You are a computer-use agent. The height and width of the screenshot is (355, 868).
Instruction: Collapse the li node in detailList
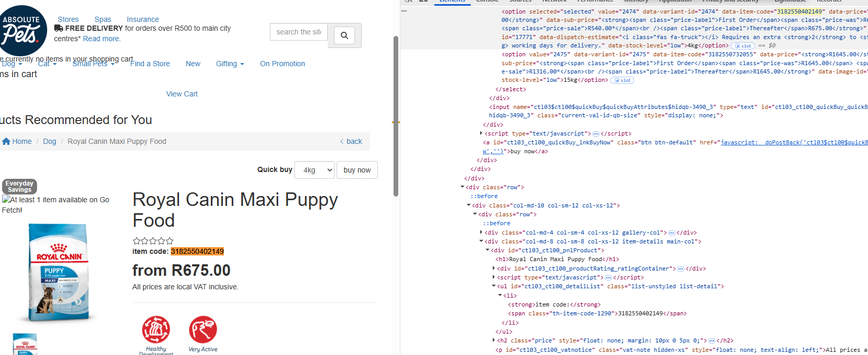coord(500,296)
